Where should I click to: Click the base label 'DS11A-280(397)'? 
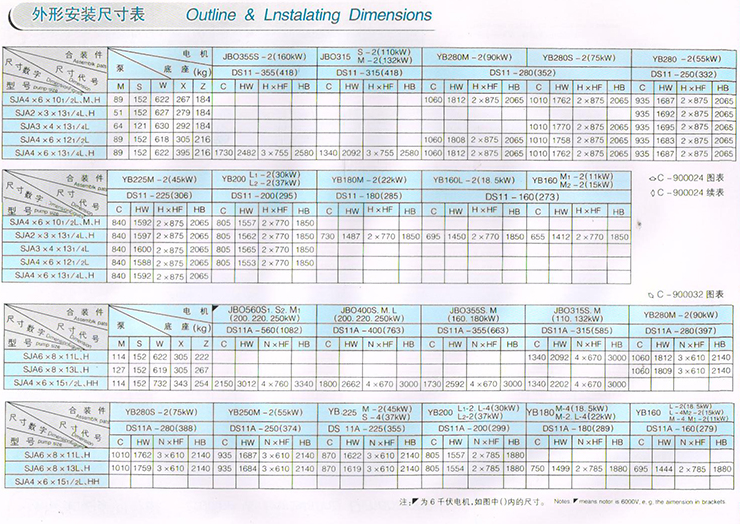coord(681,330)
